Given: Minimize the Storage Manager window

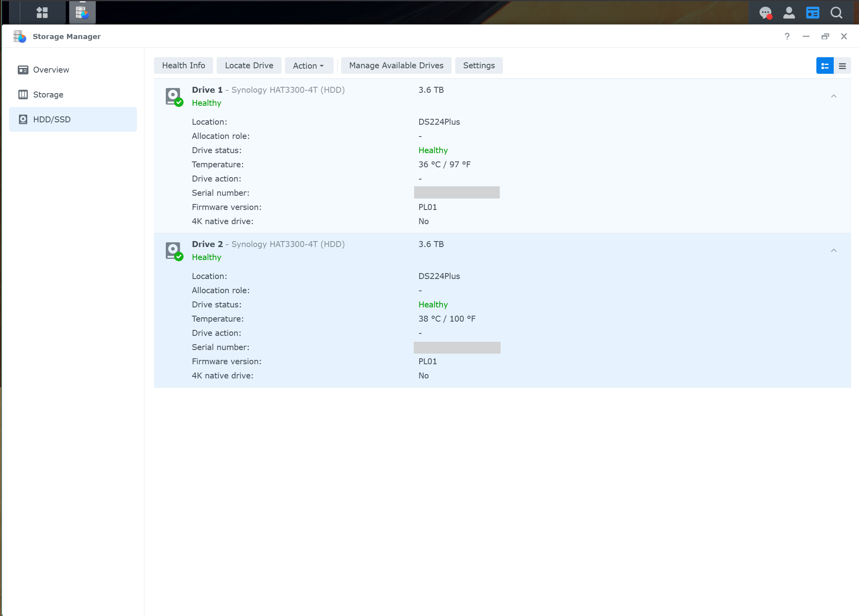Looking at the screenshot, I should 806,36.
